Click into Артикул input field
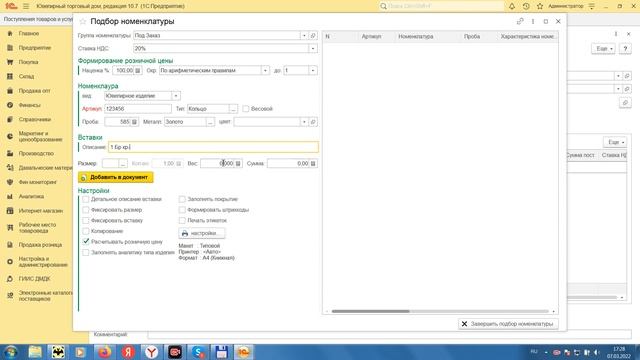This screenshot has height=360, width=640. click(x=138, y=109)
